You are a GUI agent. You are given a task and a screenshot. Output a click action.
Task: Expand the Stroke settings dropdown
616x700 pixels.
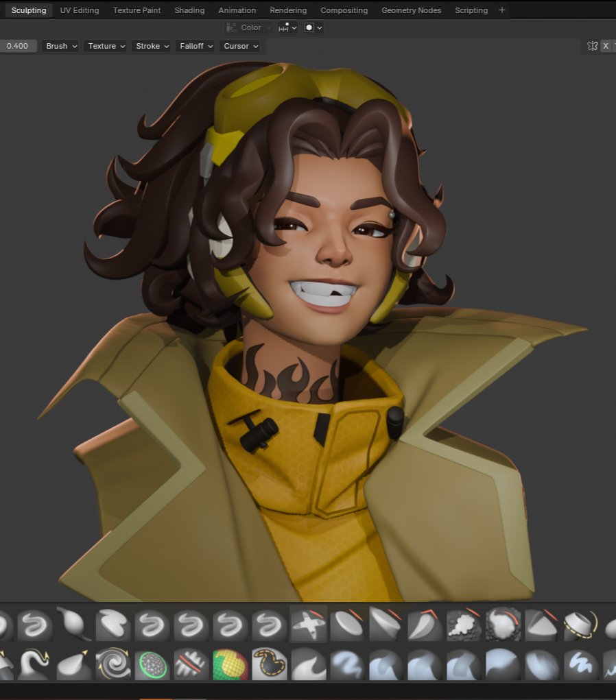click(x=152, y=46)
